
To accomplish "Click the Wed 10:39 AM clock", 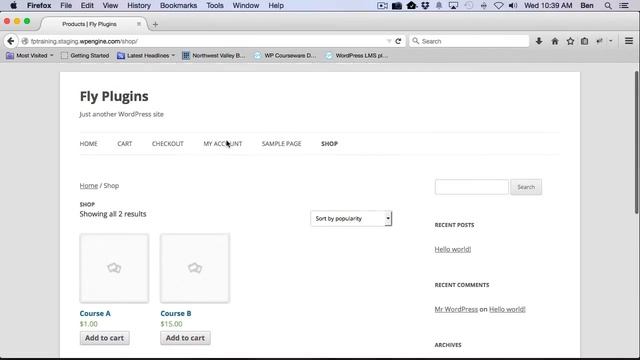I will coord(548,5).
